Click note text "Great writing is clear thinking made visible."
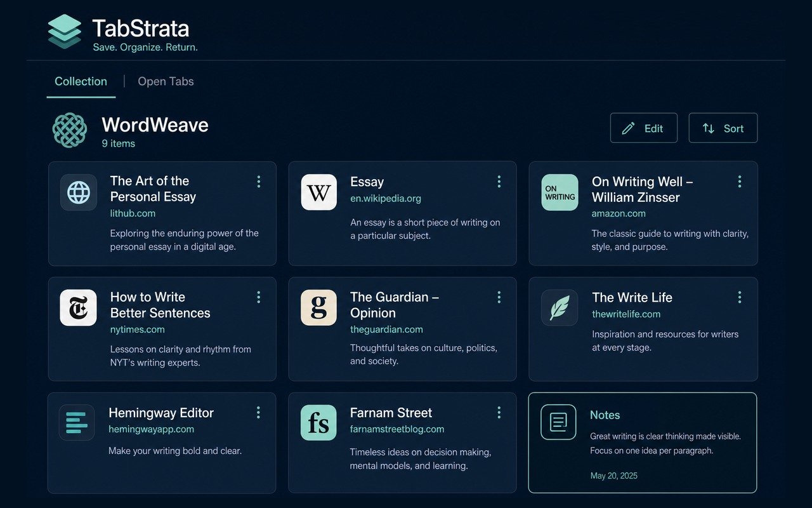Screen dimensions: 812x508 665,436
